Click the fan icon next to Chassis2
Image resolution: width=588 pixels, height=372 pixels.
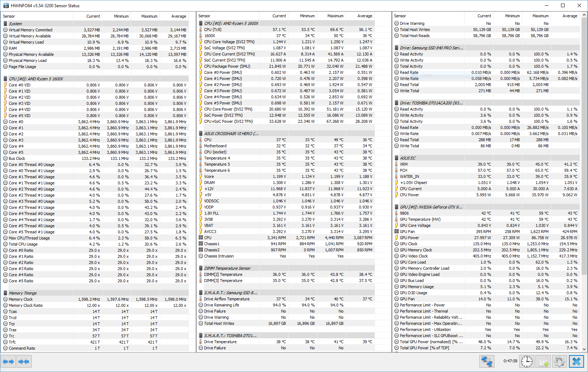201,250
